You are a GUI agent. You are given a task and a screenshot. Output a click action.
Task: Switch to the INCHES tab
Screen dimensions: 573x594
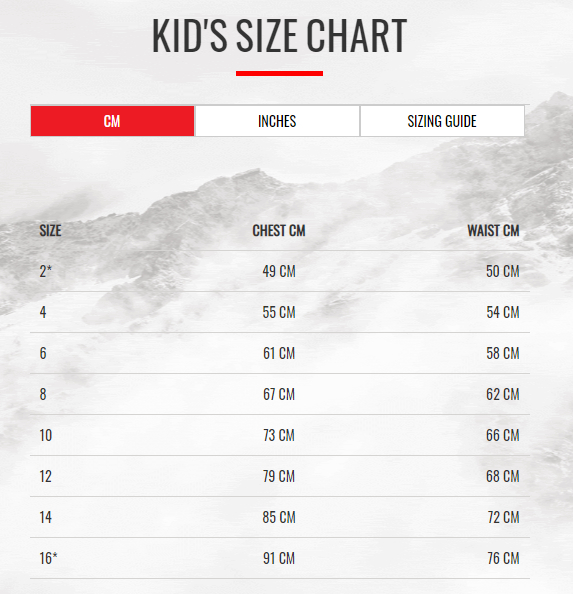pos(277,121)
